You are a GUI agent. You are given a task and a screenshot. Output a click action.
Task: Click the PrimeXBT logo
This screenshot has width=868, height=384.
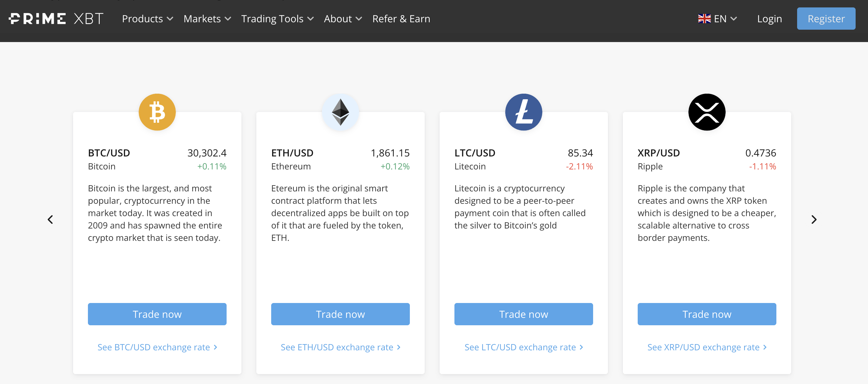click(56, 19)
